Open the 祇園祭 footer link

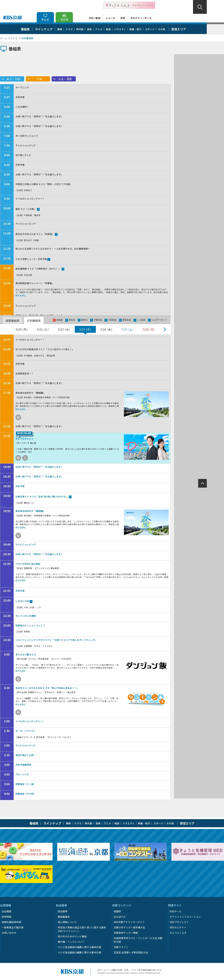click(117, 911)
